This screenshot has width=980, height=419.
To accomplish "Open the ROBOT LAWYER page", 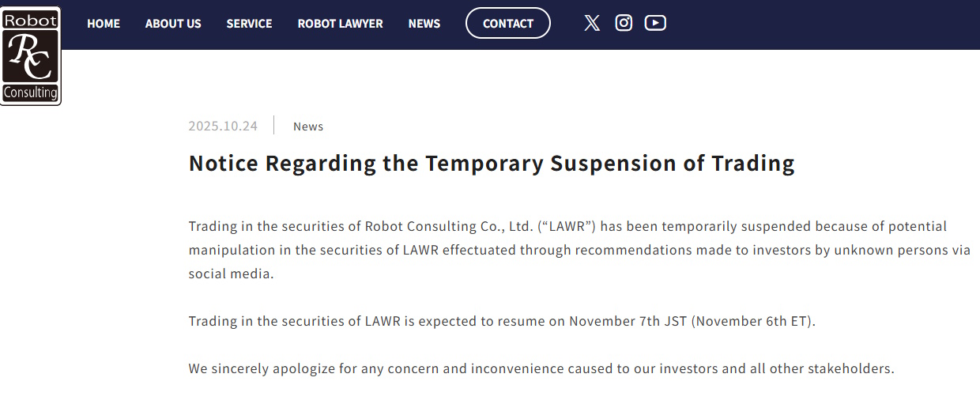I will pos(340,24).
